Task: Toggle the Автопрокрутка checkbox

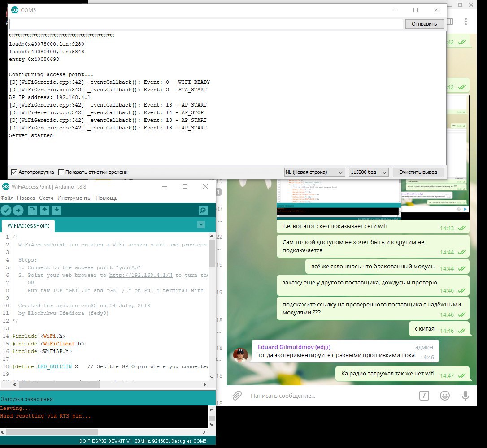Action: coord(14,172)
